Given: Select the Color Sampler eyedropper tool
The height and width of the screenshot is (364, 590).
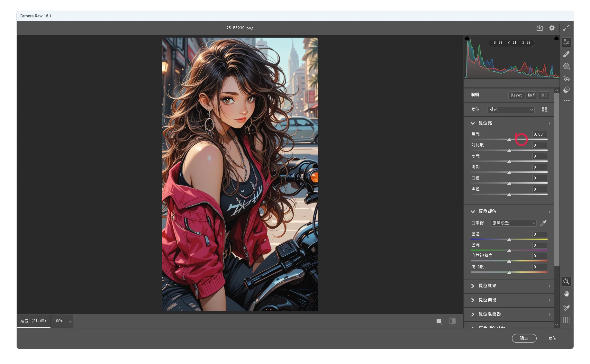Looking at the screenshot, I should point(566,308).
